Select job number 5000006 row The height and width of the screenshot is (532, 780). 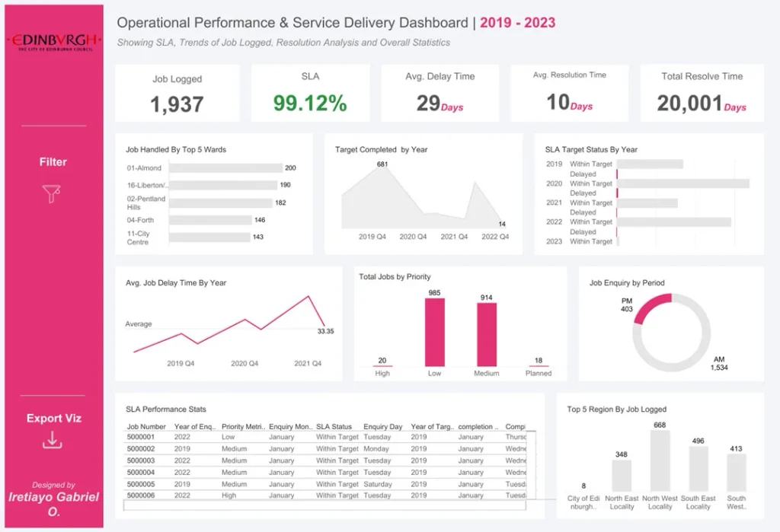(x=324, y=495)
